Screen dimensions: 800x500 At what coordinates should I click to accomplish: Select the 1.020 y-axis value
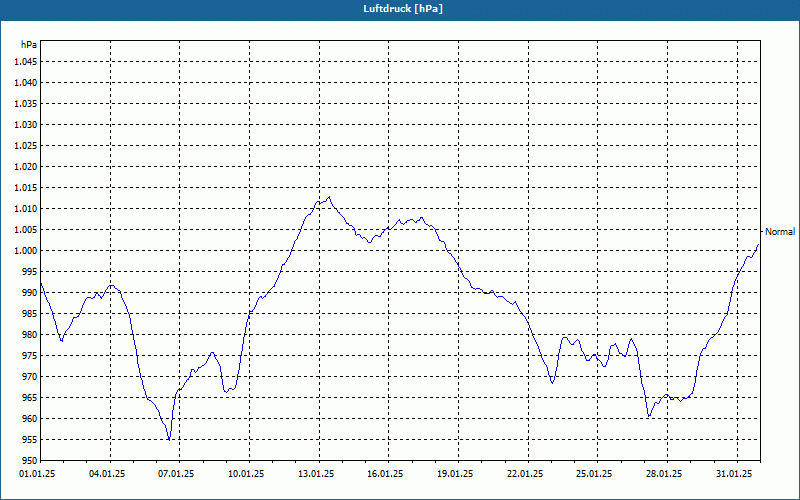pos(27,167)
